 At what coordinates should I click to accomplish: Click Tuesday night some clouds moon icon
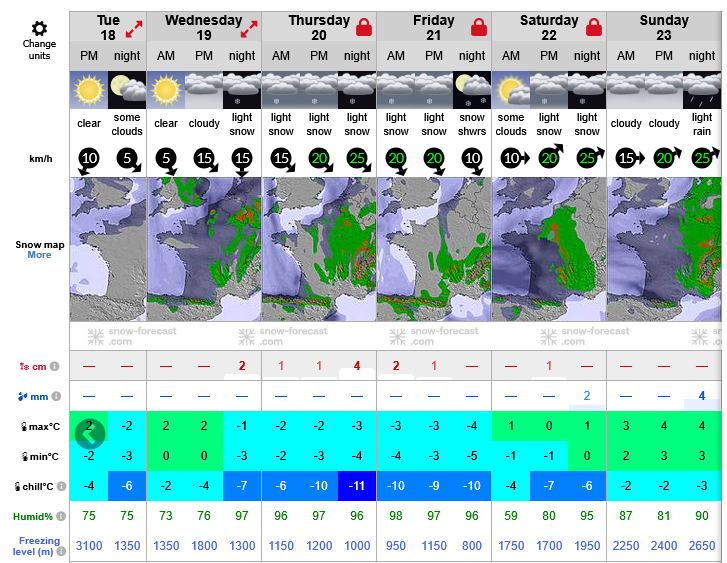click(x=127, y=90)
